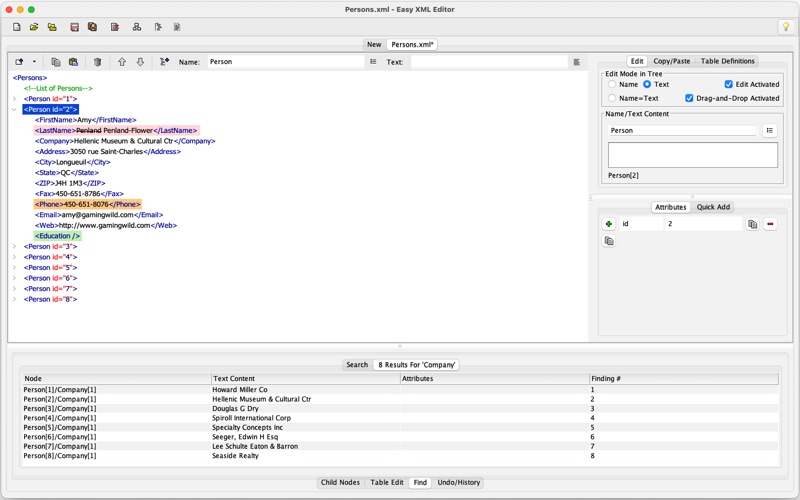The width and height of the screenshot is (800, 500).
Task: Open the Undo/History bottom tab
Action: [x=459, y=482]
